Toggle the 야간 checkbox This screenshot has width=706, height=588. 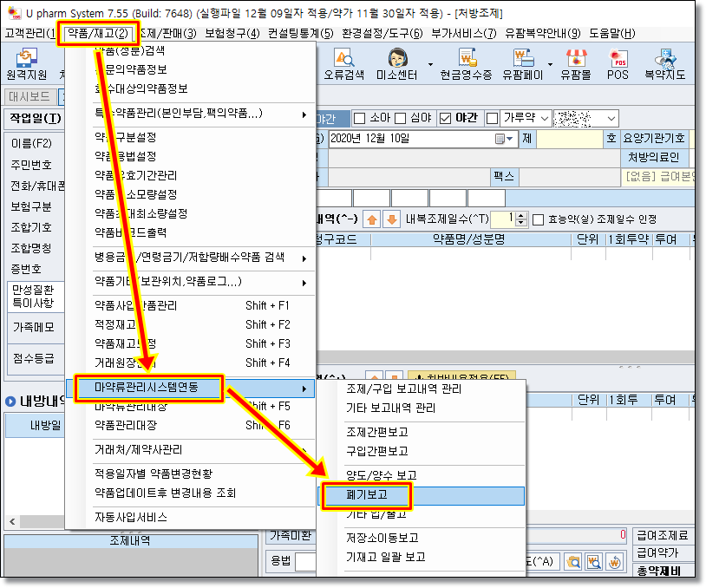(446, 119)
